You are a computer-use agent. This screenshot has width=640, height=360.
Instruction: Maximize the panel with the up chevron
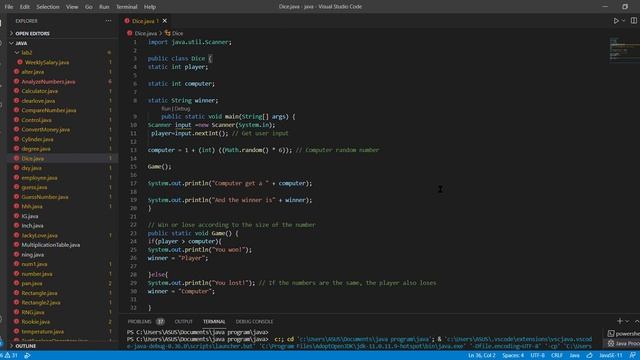637,322
